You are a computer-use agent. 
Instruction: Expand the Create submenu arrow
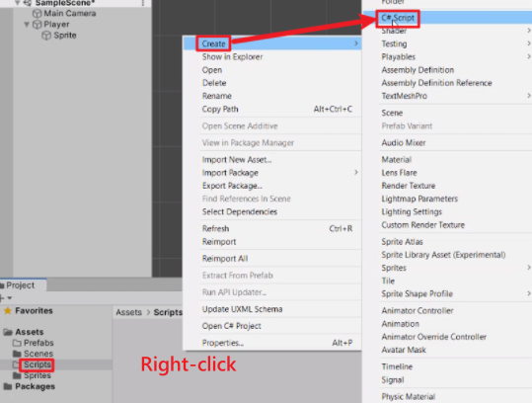[x=356, y=43]
